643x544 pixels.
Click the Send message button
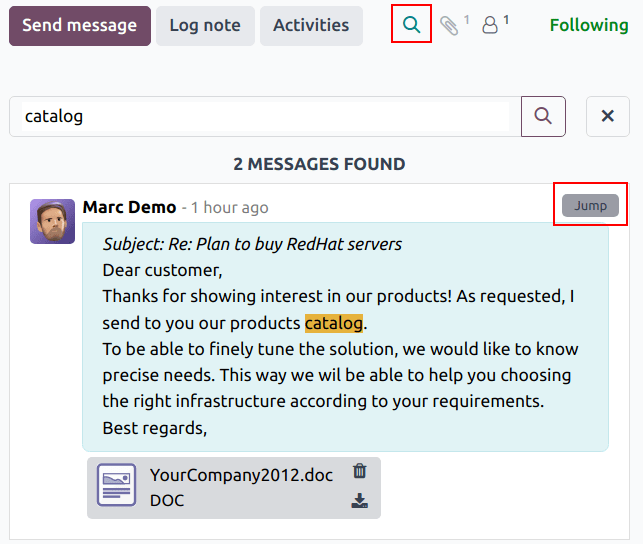tap(80, 25)
